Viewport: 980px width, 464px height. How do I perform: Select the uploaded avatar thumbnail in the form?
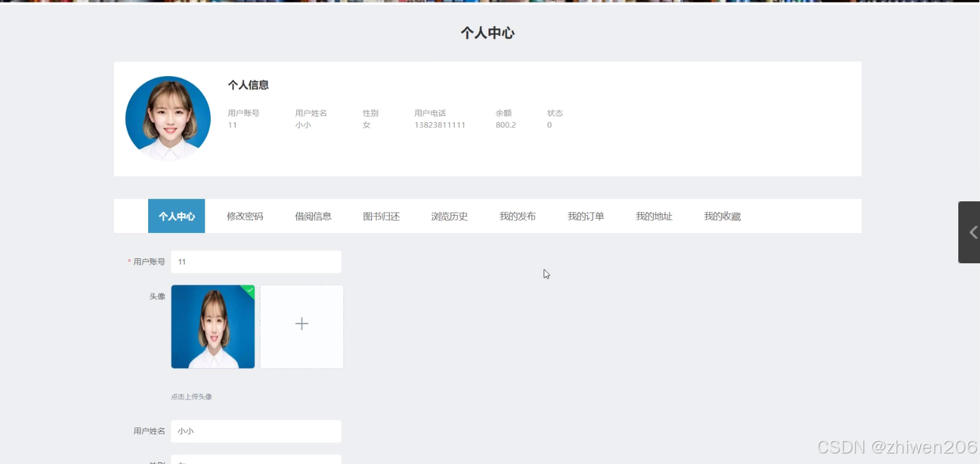[x=213, y=326]
